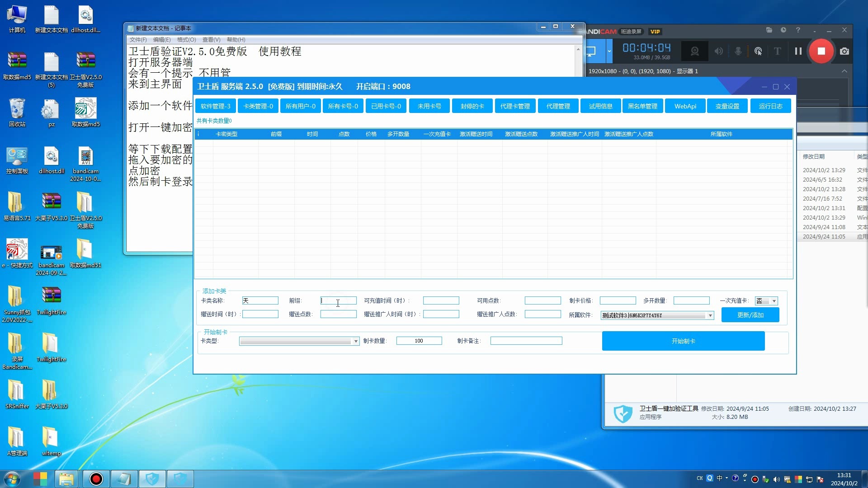Open Bandicam help question mark
This screenshot has width=868, height=488.
pos(798,30)
